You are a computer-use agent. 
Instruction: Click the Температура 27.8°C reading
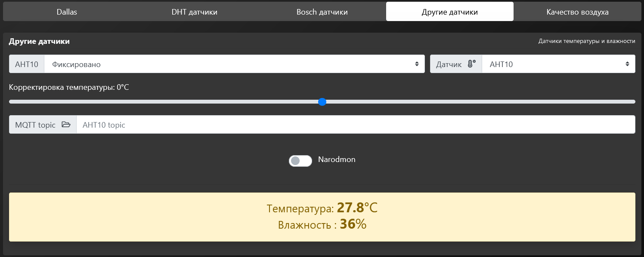coord(322,208)
